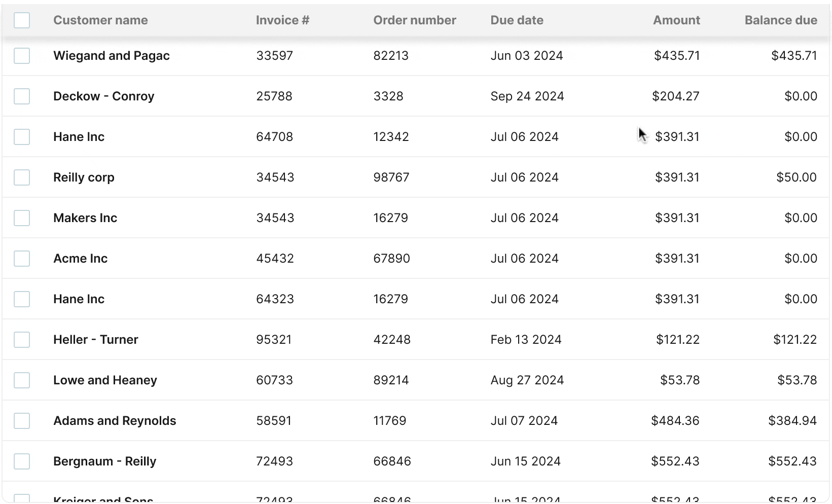Check the box for Deckow - Conroy
832x504 pixels.
22,96
